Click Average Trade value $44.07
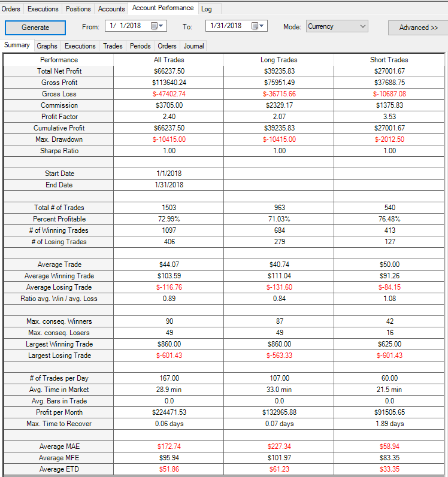 click(169, 265)
